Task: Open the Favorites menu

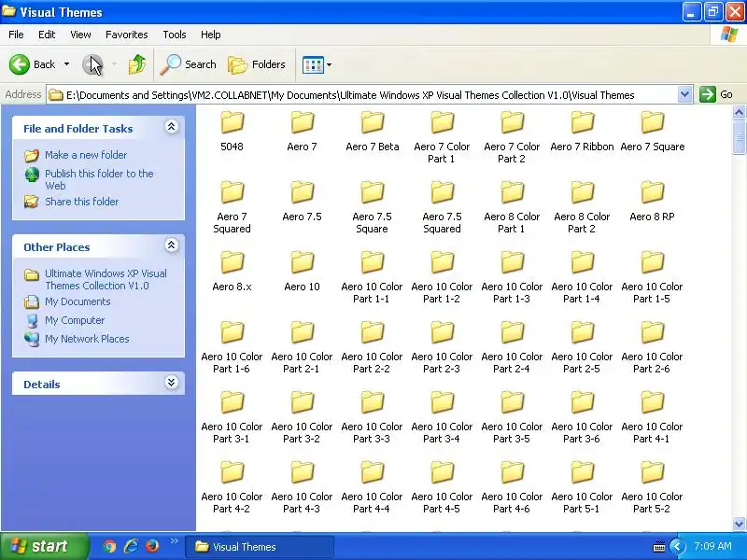Action: [127, 35]
